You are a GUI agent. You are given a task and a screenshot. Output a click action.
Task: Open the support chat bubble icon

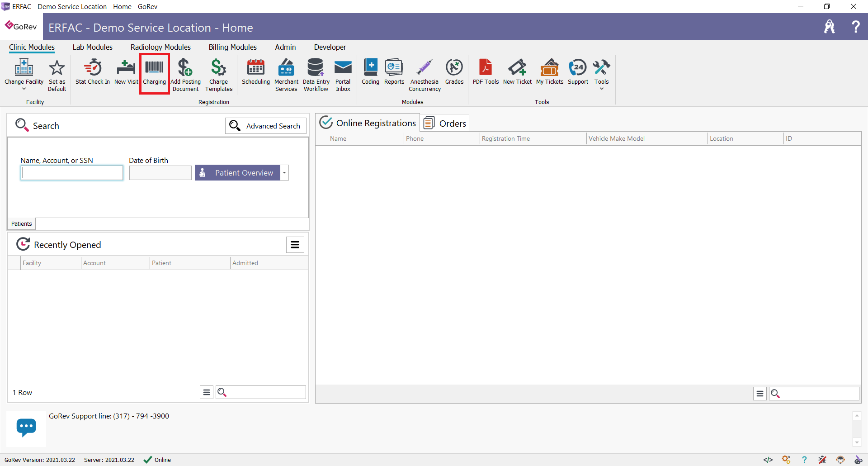[x=26, y=427]
